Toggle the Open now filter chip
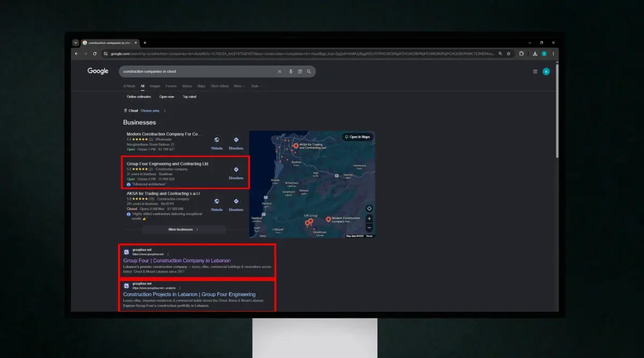The image size is (644, 358). [167, 97]
